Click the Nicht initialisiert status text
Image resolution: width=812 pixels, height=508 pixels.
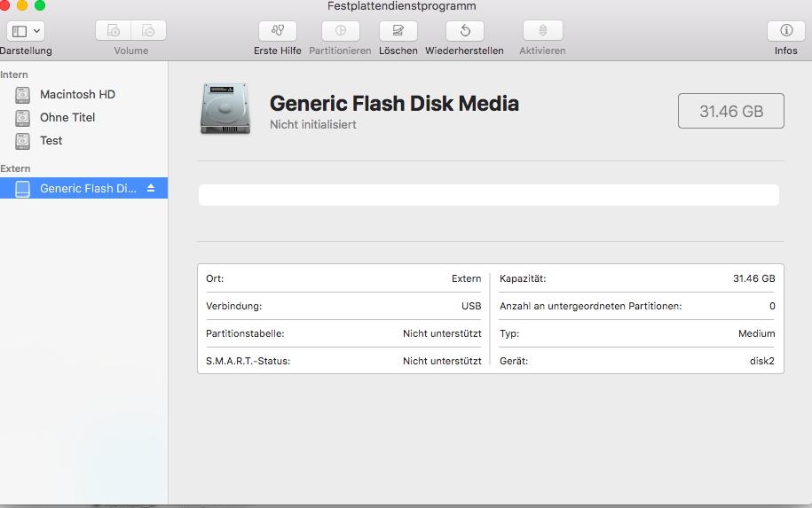pos(312,125)
